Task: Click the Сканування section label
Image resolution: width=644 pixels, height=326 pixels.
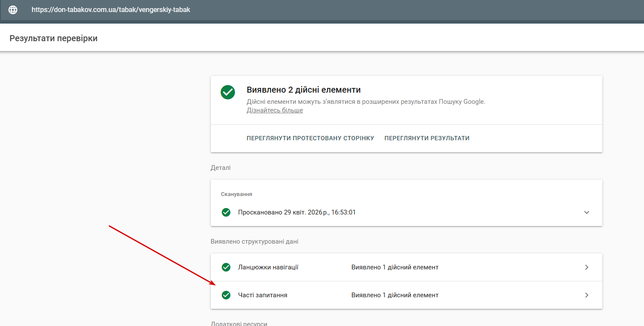Action: pyautogui.click(x=236, y=194)
